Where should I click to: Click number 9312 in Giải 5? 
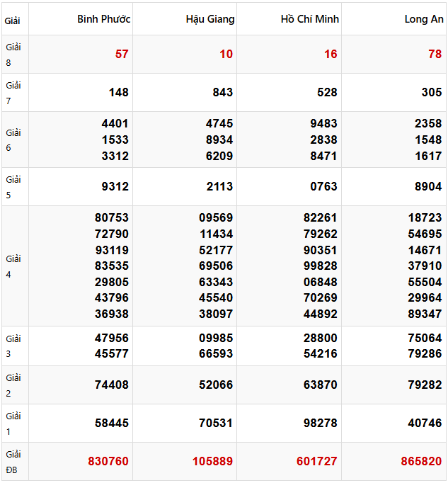click(x=115, y=187)
